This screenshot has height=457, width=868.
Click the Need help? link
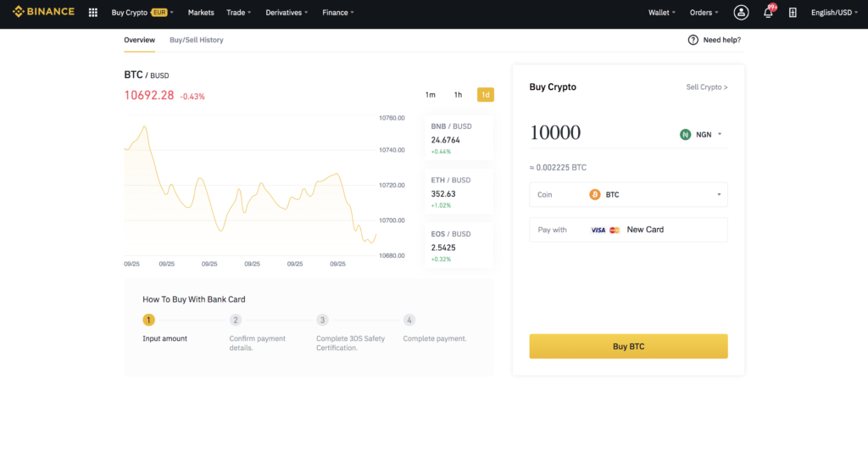point(722,40)
